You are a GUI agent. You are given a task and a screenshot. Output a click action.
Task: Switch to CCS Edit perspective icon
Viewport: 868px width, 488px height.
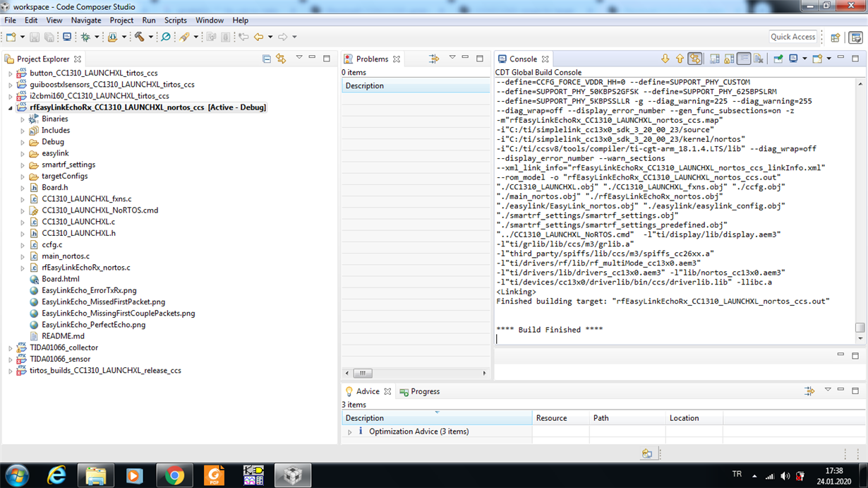point(855,37)
